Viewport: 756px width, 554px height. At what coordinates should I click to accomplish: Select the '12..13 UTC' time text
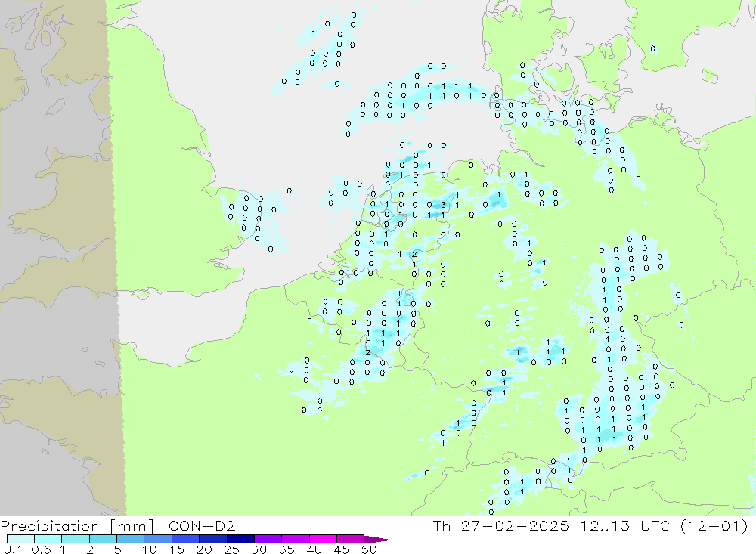coord(625,525)
